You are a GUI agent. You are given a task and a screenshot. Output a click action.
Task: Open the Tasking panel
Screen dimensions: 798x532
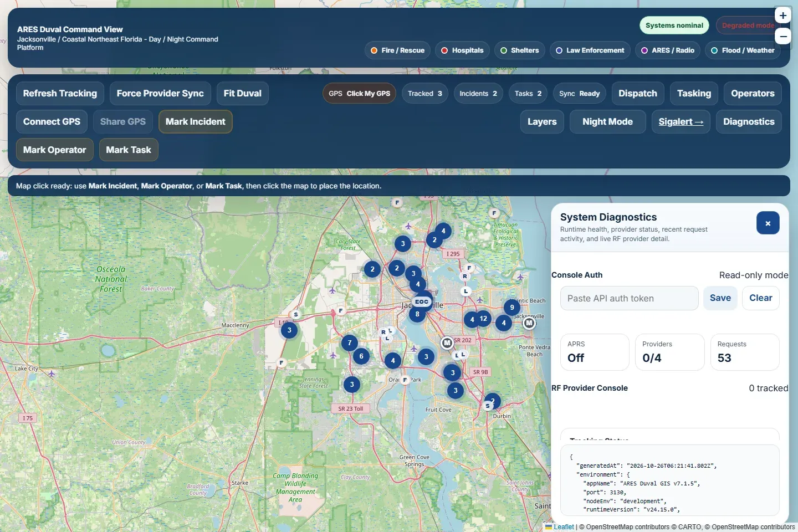pyautogui.click(x=694, y=94)
